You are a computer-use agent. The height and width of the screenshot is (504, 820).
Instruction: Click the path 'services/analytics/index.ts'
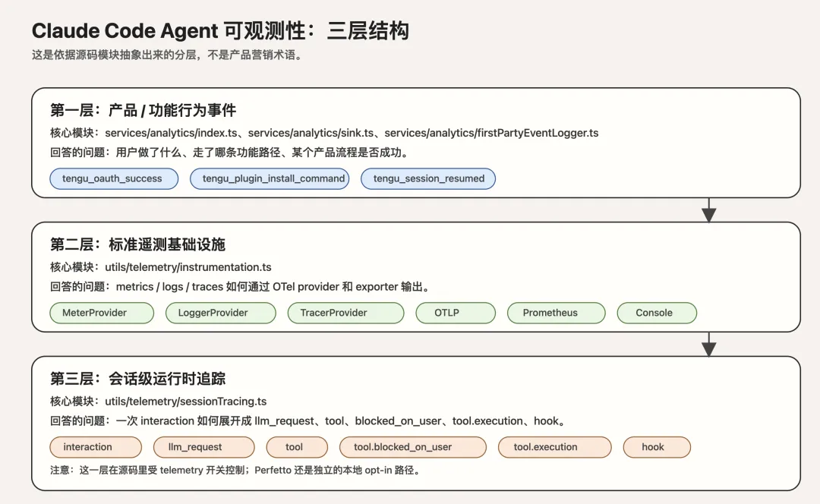coord(171,133)
